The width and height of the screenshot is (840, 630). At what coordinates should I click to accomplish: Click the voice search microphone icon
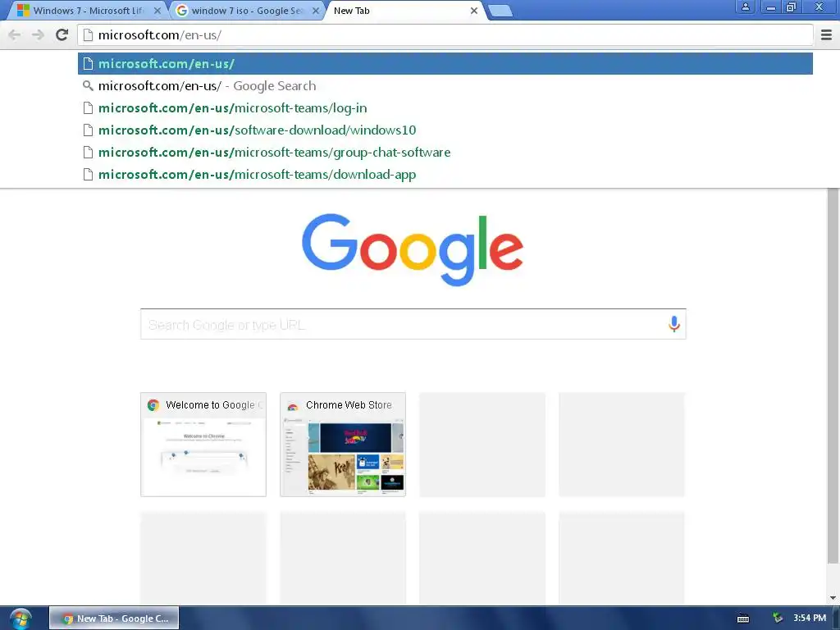(674, 324)
